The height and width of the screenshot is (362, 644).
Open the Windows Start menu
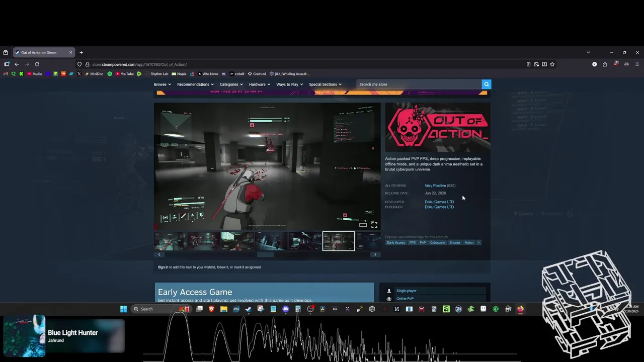pos(123,309)
